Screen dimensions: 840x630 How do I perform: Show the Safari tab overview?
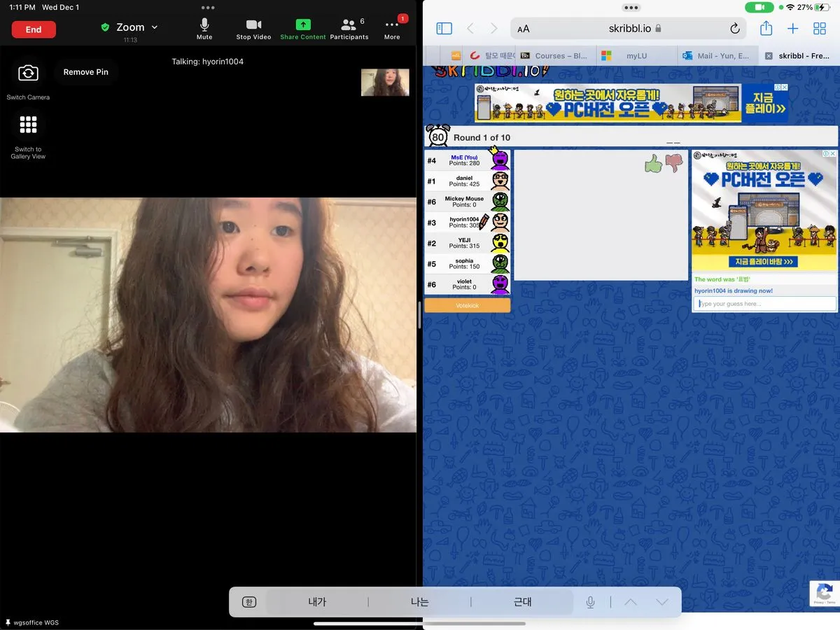pos(820,29)
